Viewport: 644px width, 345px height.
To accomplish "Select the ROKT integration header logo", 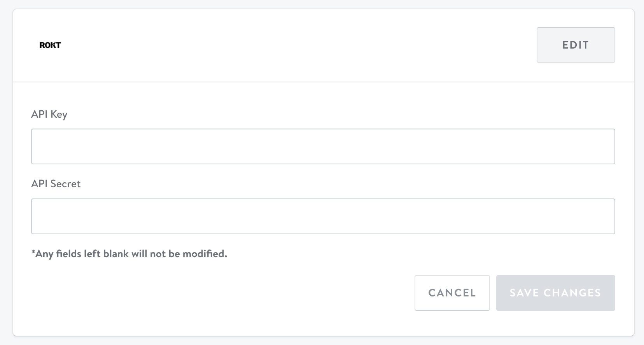I will pyautogui.click(x=50, y=45).
